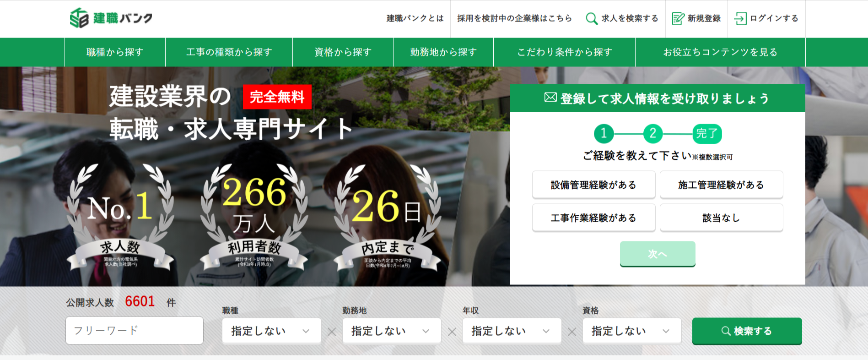Click 6601 public job count

point(140,301)
